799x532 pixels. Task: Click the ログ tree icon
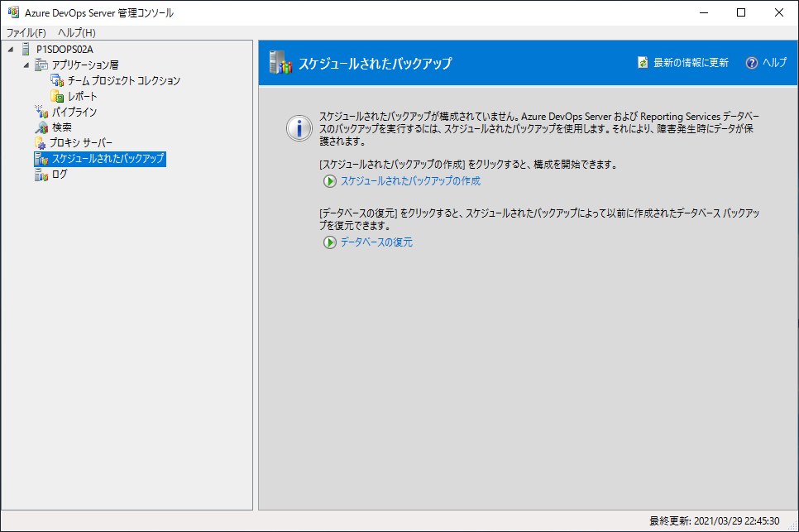[x=41, y=175]
